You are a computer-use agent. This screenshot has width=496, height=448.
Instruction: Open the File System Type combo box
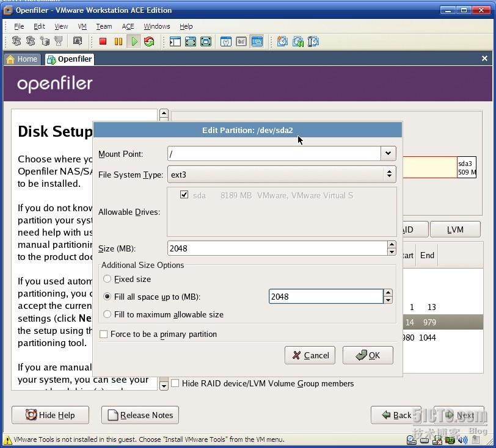tap(282, 175)
